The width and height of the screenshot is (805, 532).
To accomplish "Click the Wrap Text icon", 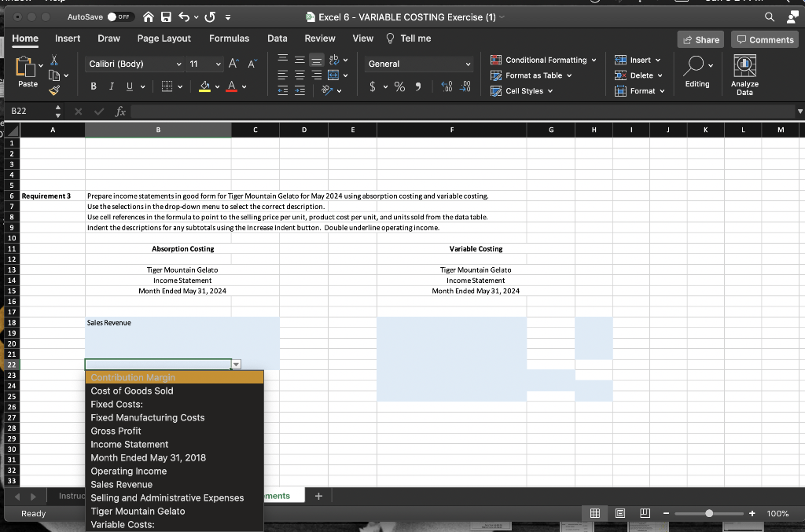I will pyautogui.click(x=334, y=60).
